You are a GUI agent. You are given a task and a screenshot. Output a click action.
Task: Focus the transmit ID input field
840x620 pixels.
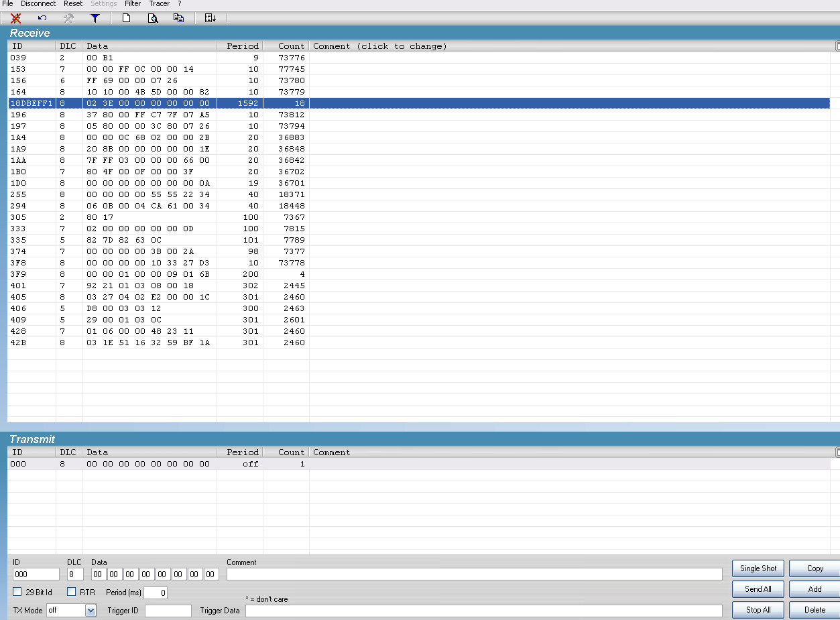(36, 574)
